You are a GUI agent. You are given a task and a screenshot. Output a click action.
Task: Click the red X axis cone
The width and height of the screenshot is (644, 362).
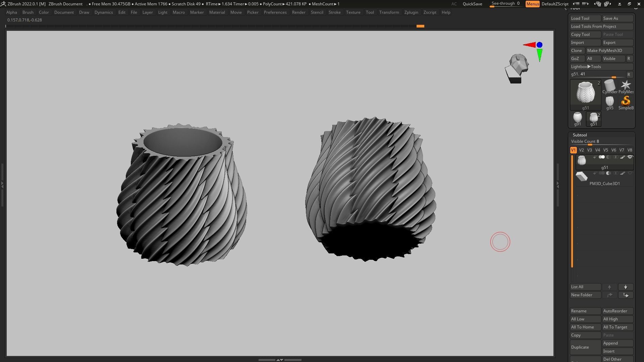coord(529,45)
